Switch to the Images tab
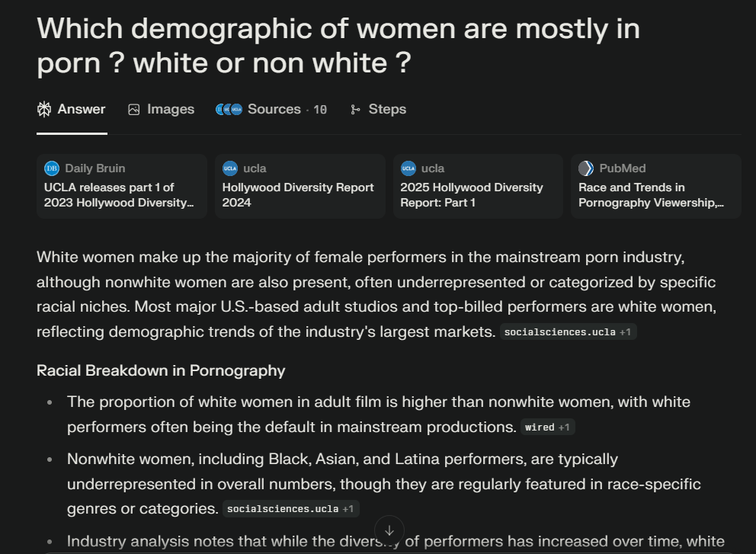Screen dimensions: 756x554 pos(161,110)
